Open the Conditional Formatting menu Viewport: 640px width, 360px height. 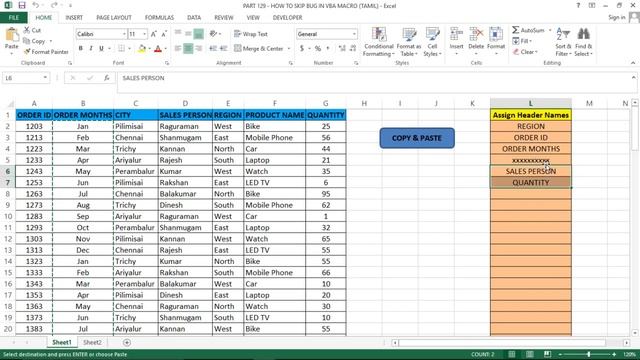pos(379,42)
